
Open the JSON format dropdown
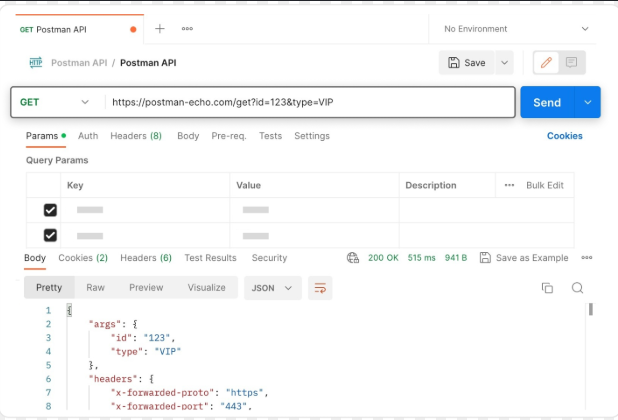[x=272, y=288]
